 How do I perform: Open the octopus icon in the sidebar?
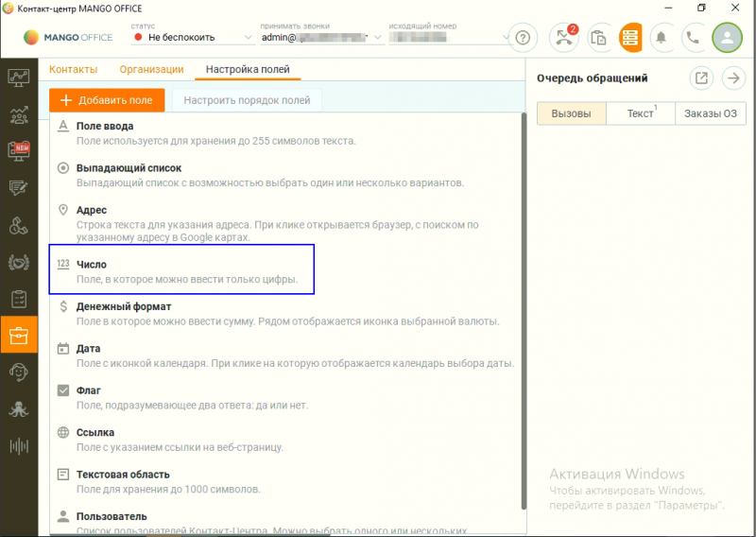click(x=18, y=409)
